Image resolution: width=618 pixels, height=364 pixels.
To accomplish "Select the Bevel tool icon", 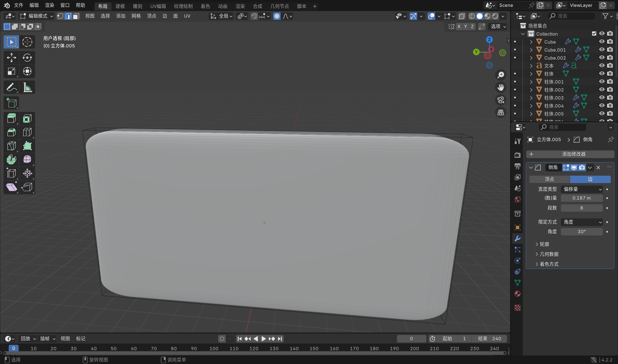I will pyautogui.click(x=11, y=132).
